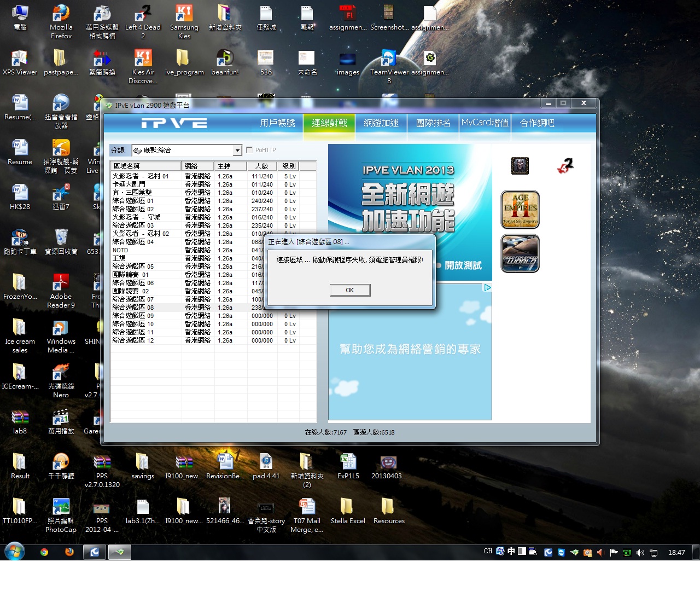700x608 pixels.
Task: Launch Age of Empires II Forgotten Empires icon
Action: 520,210
